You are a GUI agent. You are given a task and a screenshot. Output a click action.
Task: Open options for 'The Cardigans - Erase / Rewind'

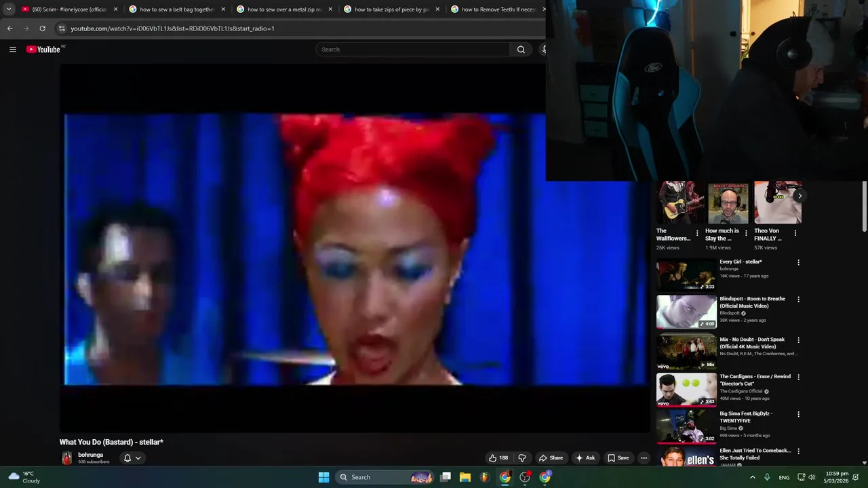pyautogui.click(x=798, y=377)
